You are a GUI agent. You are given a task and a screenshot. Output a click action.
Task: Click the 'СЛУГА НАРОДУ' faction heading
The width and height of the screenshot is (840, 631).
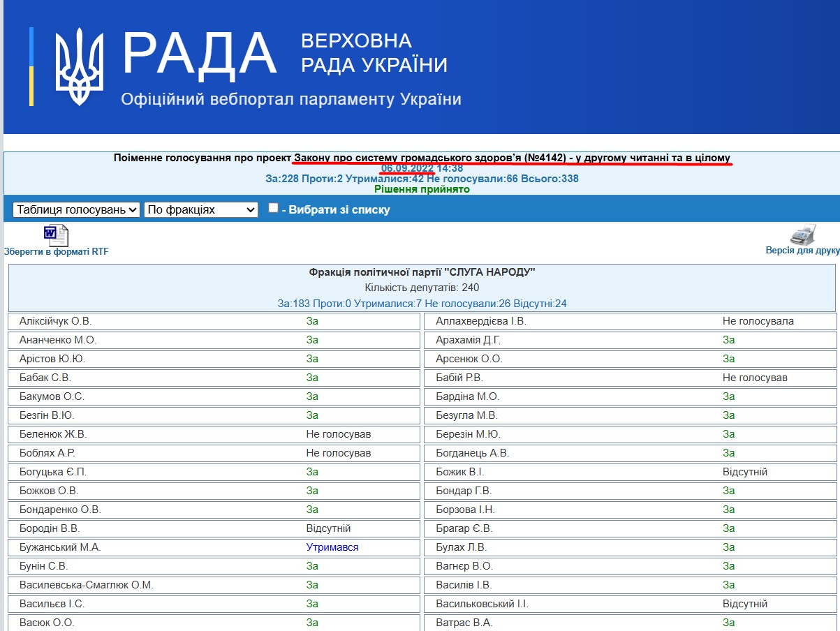(422, 272)
